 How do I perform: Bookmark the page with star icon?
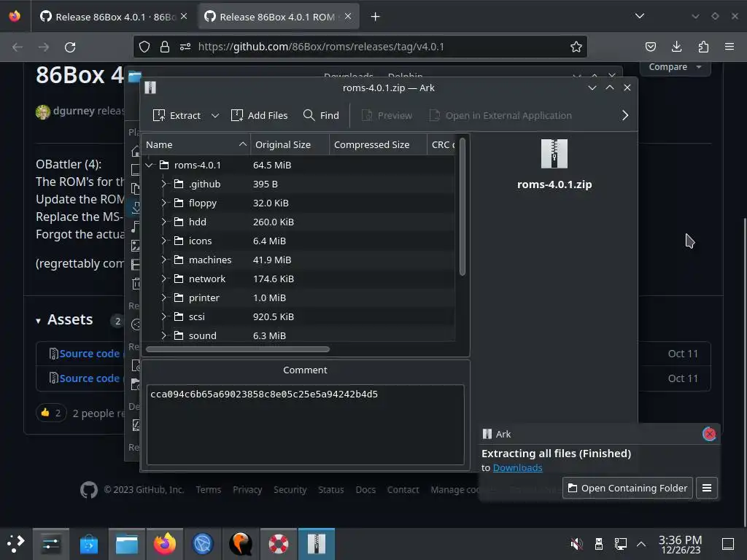[x=576, y=47]
